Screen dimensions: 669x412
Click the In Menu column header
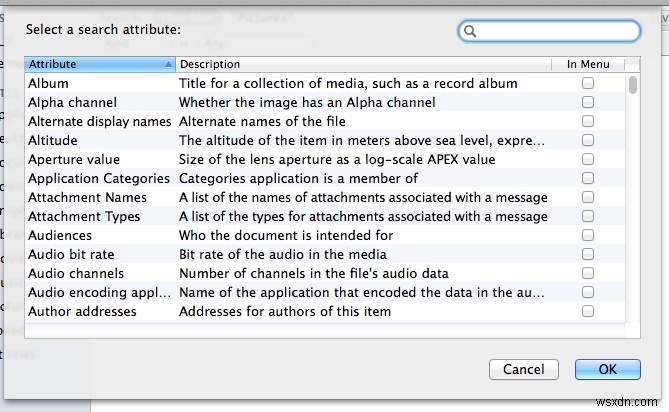pyautogui.click(x=586, y=64)
